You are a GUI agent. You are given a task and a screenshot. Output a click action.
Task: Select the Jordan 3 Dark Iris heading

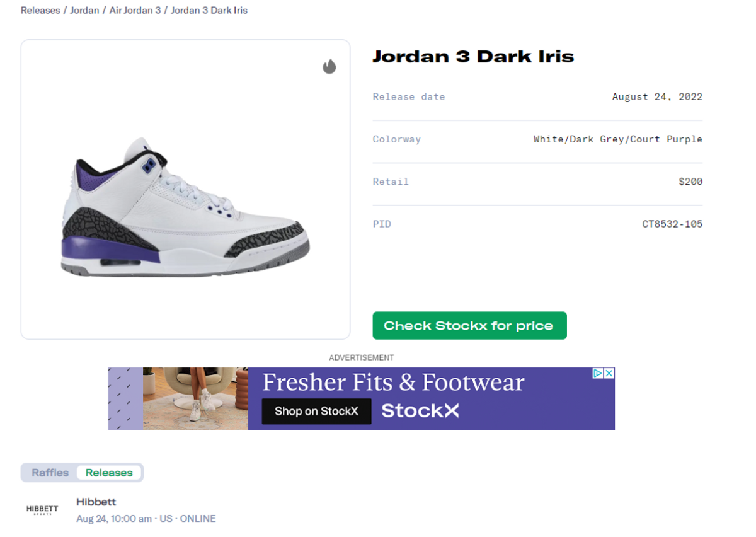coord(473,57)
